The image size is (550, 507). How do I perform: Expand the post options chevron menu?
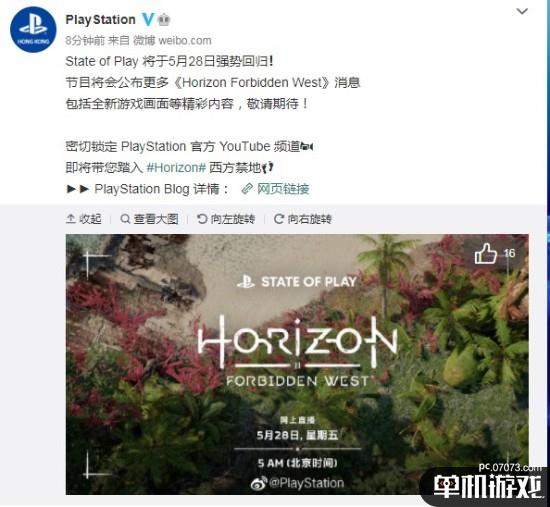[x=522, y=12]
